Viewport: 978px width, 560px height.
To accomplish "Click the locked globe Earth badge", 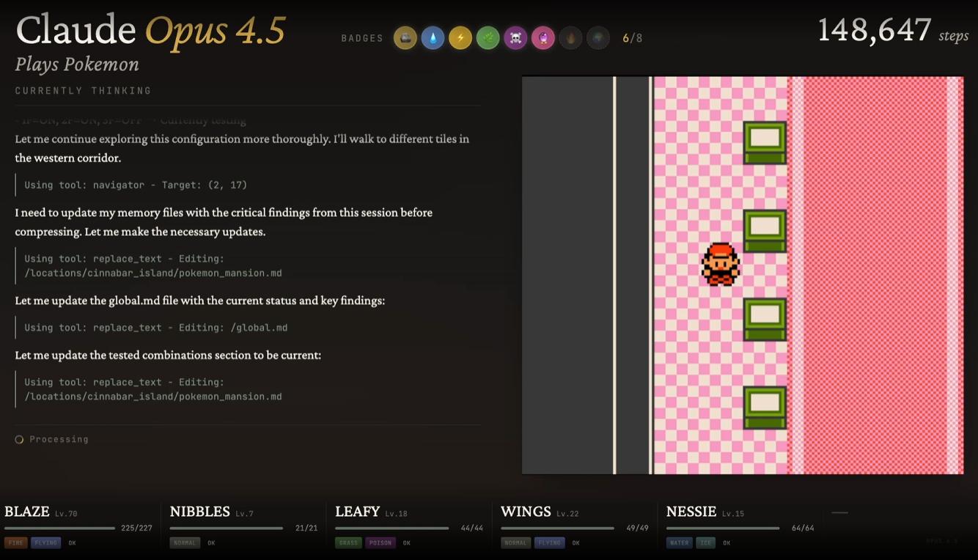I will (598, 38).
